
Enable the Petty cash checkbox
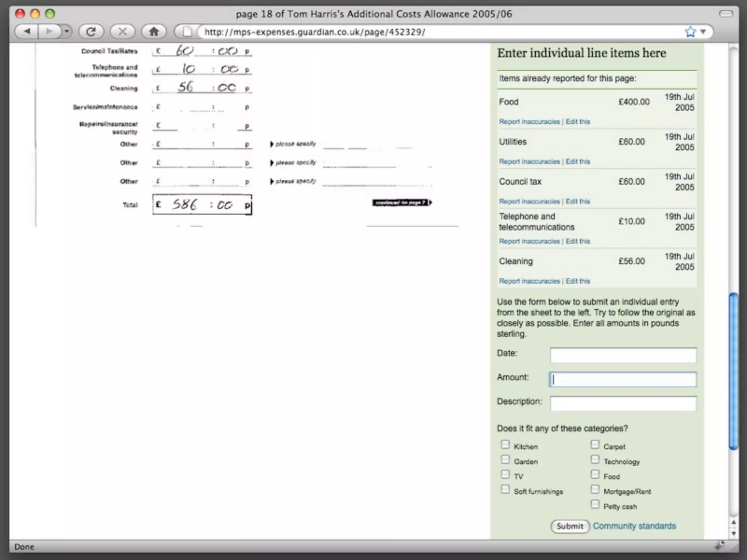[595, 504]
